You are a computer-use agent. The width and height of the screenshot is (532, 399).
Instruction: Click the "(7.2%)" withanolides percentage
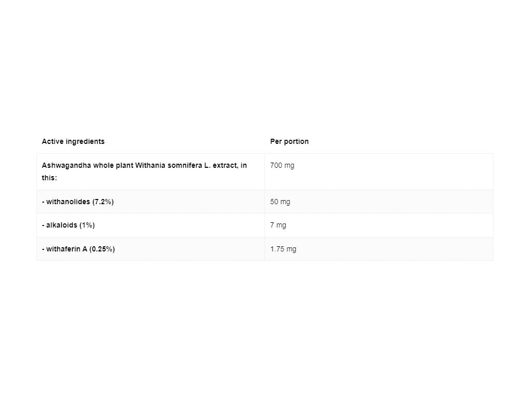(103, 202)
